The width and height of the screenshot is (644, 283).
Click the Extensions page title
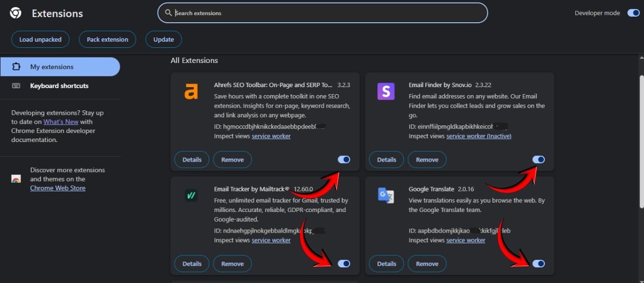click(x=57, y=14)
